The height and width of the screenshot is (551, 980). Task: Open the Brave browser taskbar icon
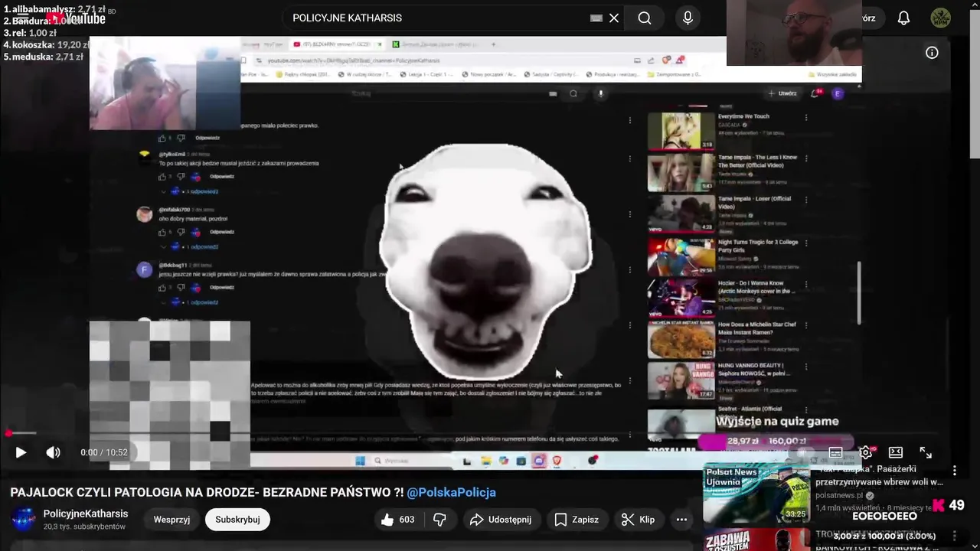(557, 461)
